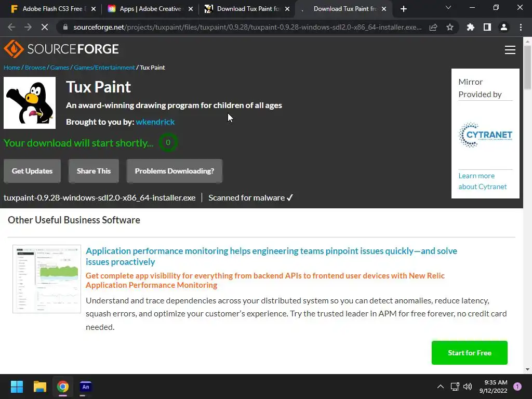Image resolution: width=532 pixels, height=399 pixels.
Task: Close the third Download Tux Paint tab
Action: [287, 9]
